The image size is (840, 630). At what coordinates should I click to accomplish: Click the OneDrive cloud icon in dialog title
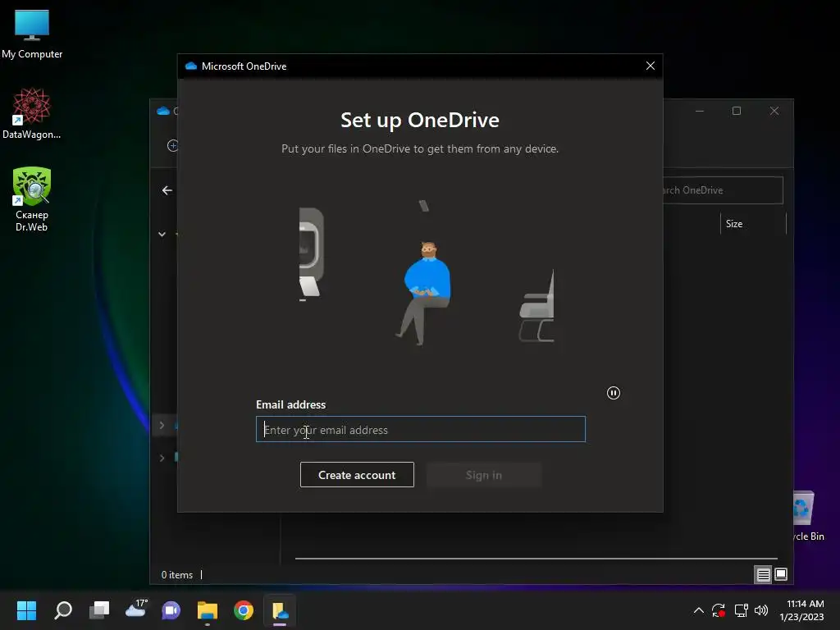click(x=190, y=66)
